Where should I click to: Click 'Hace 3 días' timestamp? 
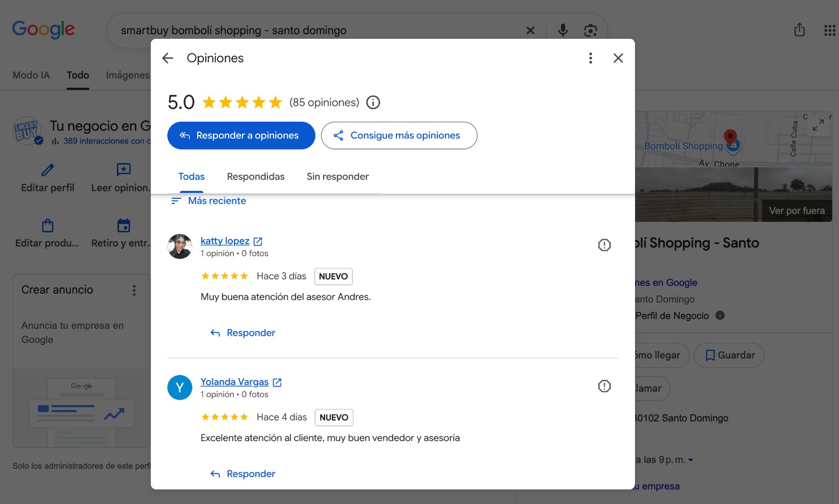282,276
